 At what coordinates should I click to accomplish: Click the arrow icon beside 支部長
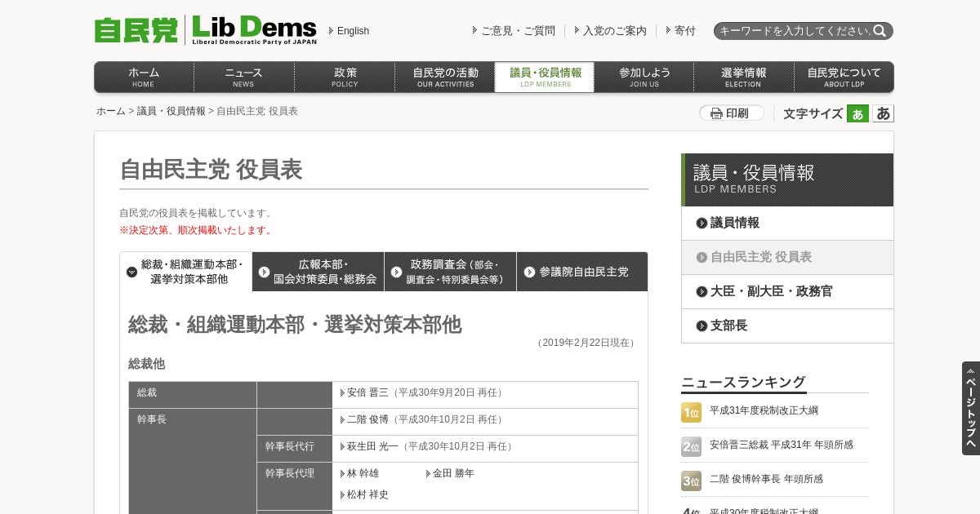pyautogui.click(x=702, y=326)
